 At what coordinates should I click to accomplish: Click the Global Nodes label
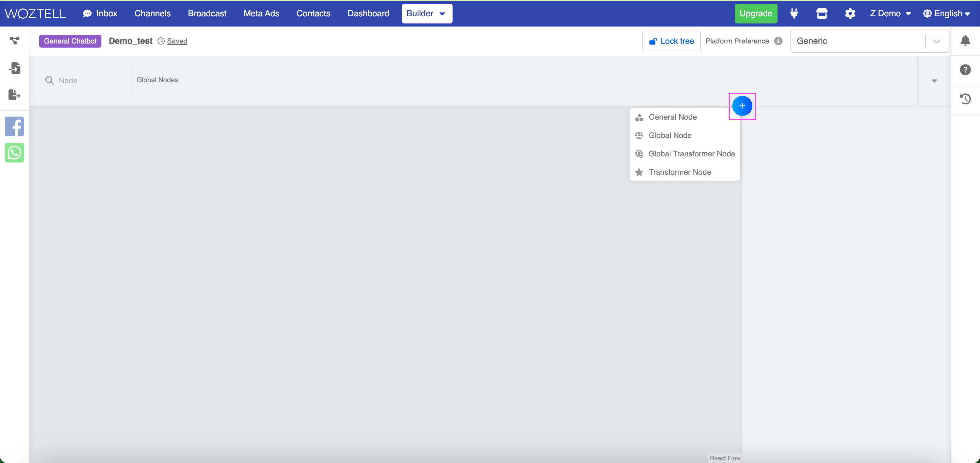[157, 80]
